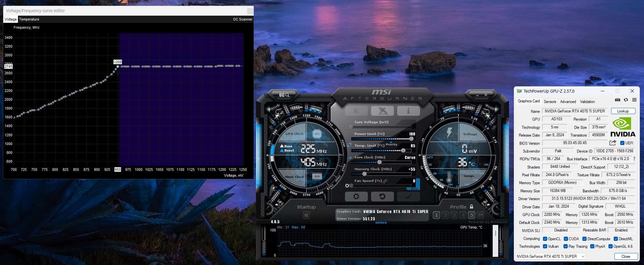
Task: Toggle the DirectML checkbox
Action: [x=616, y=239]
